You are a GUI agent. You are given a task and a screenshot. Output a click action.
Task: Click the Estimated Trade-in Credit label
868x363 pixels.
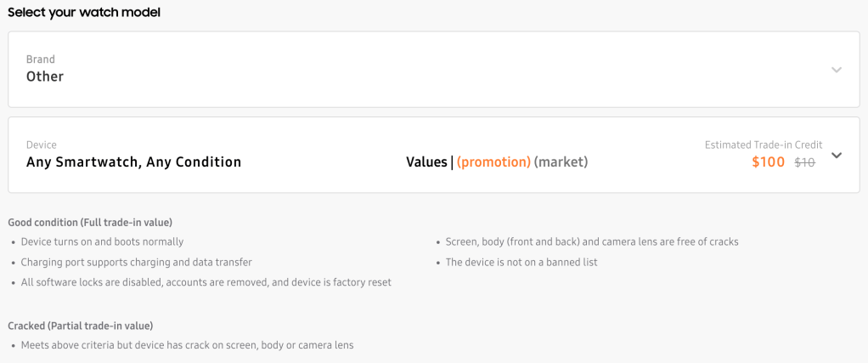pos(764,145)
